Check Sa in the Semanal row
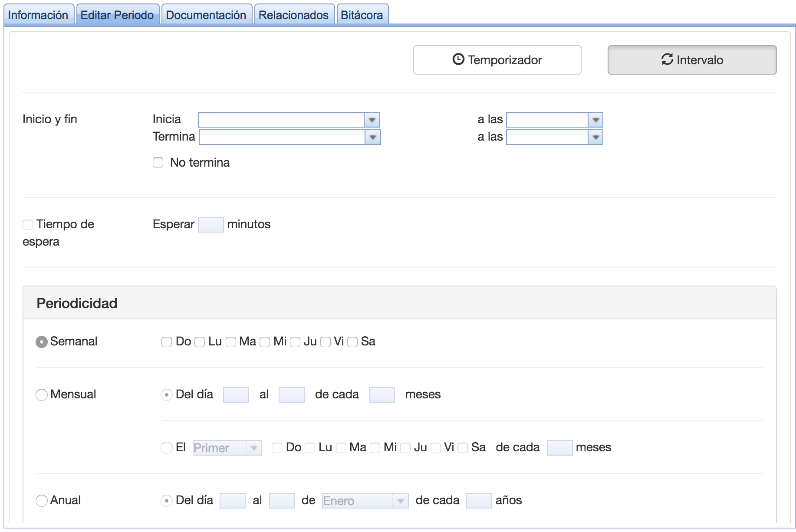The width and height of the screenshot is (796, 532). [x=352, y=342]
